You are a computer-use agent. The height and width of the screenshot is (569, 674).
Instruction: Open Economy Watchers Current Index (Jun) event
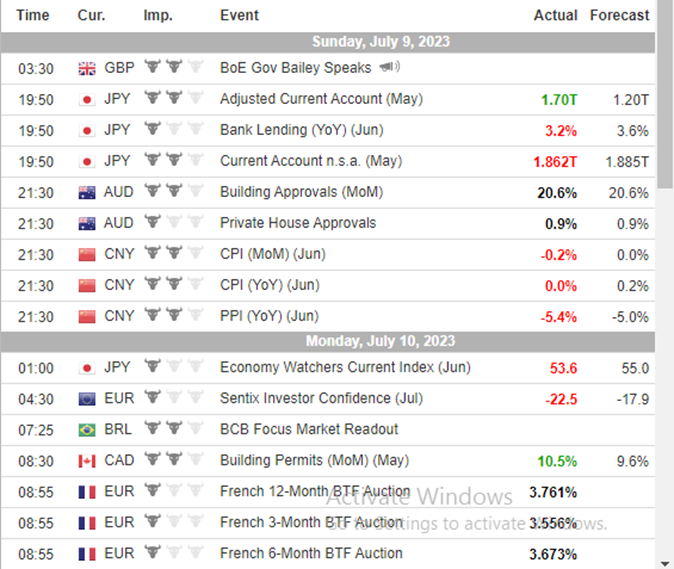(345, 368)
